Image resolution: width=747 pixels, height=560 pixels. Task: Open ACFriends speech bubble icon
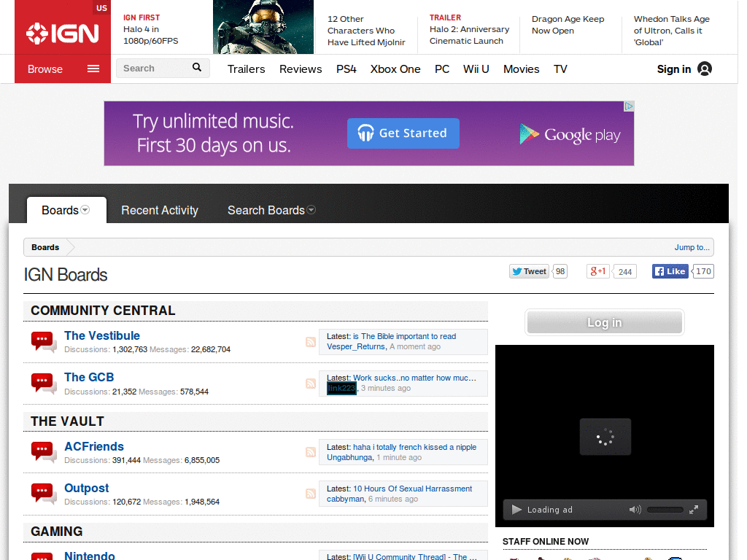(x=43, y=452)
